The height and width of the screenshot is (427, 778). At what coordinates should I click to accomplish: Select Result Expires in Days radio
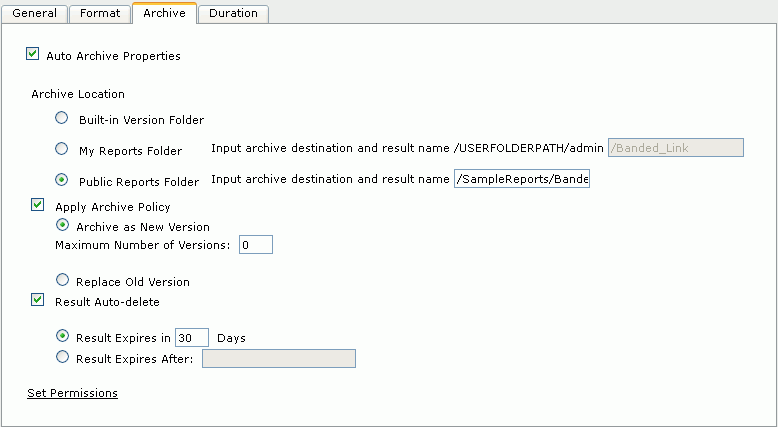(62, 336)
